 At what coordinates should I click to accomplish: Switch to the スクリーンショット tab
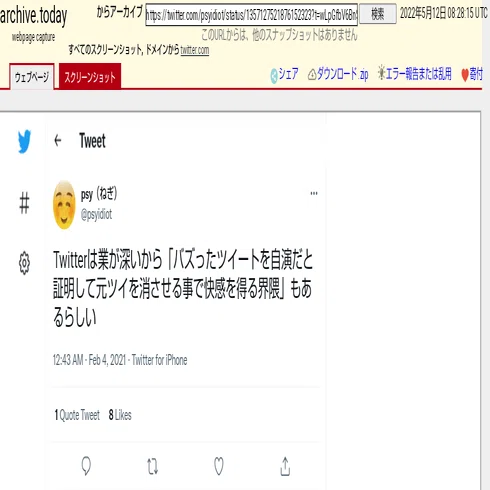(x=90, y=77)
